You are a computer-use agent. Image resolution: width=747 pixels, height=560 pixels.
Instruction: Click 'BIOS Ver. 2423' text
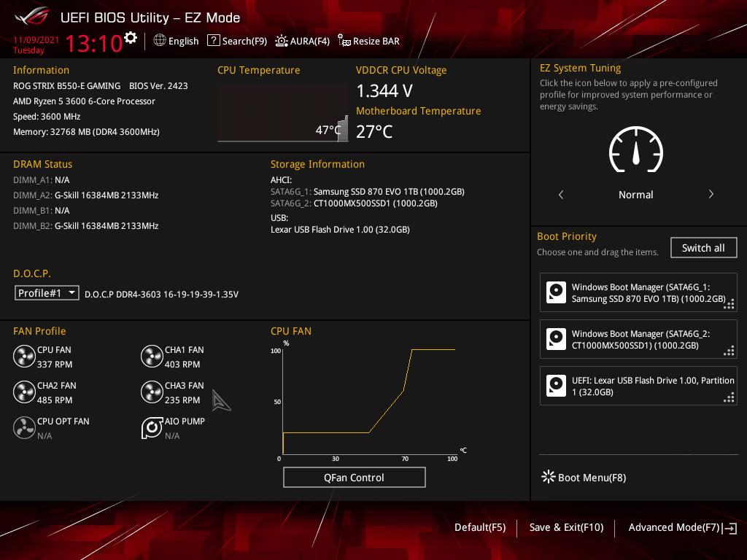click(158, 86)
